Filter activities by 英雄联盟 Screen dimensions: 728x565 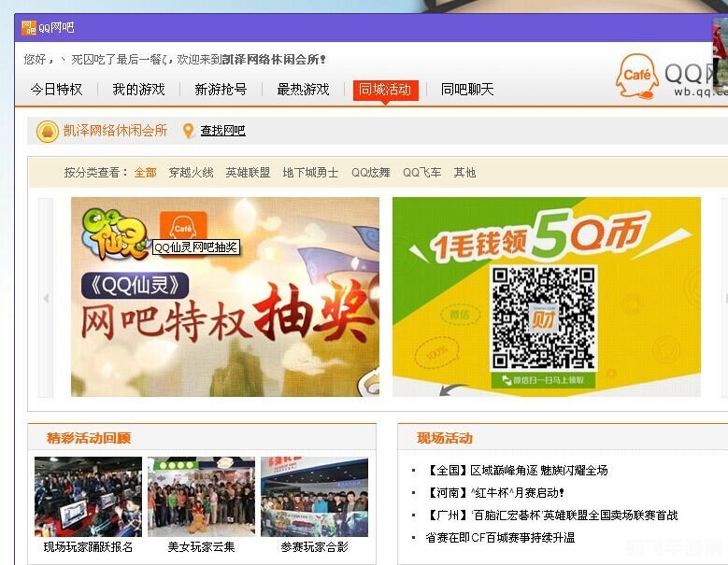click(248, 173)
